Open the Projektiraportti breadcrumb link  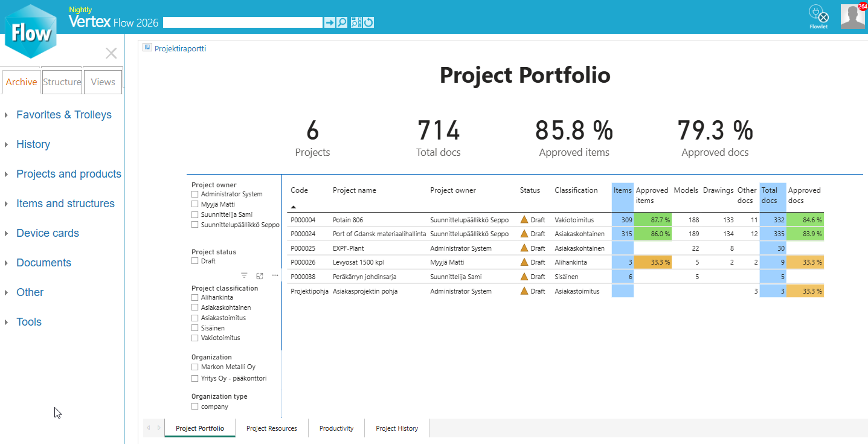click(181, 48)
